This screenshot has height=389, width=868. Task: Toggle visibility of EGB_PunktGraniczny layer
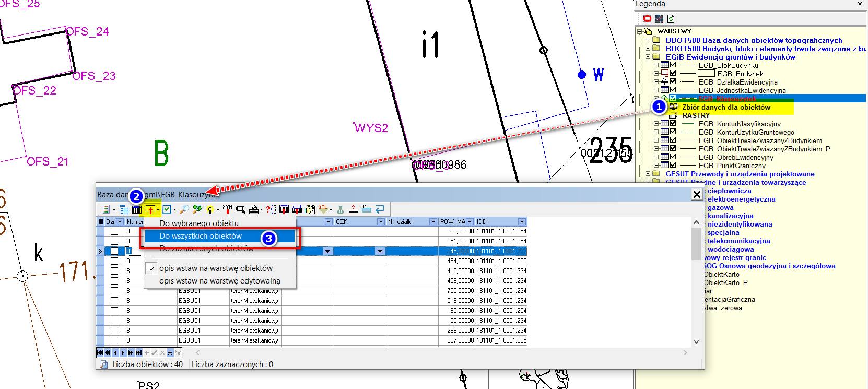pos(673,166)
